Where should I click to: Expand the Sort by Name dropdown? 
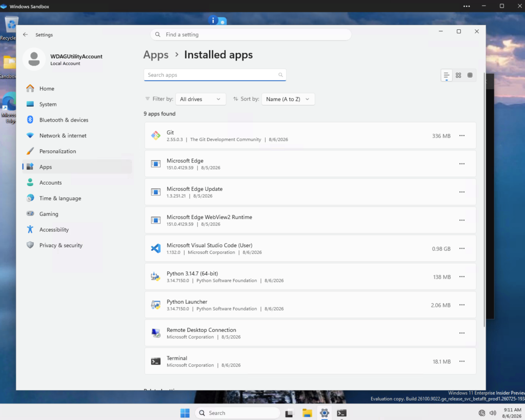288,99
